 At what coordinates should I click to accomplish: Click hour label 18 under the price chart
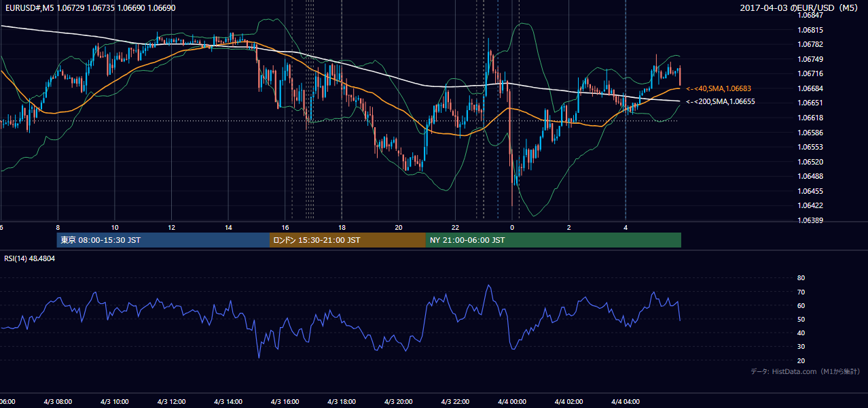[342, 228]
